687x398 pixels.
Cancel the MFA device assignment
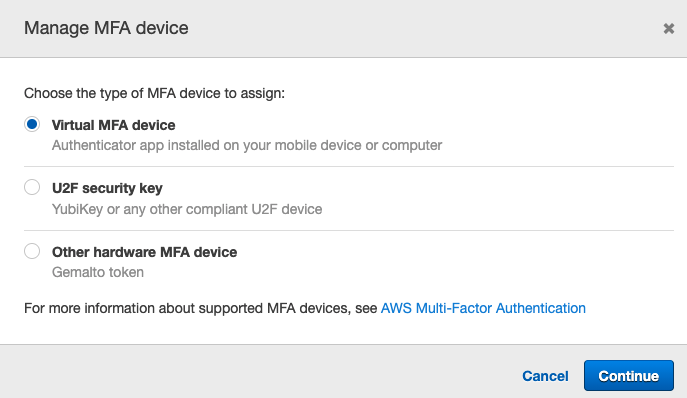point(545,376)
